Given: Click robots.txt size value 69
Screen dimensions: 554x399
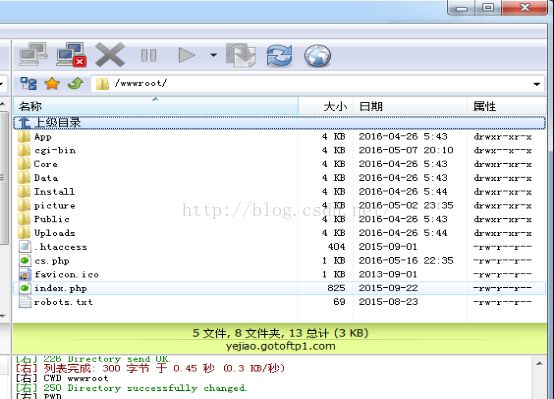Looking at the screenshot, I should [x=339, y=302].
